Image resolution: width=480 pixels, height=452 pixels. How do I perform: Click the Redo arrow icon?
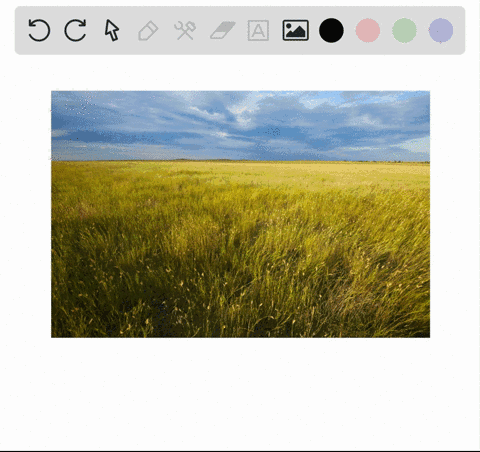(75, 30)
